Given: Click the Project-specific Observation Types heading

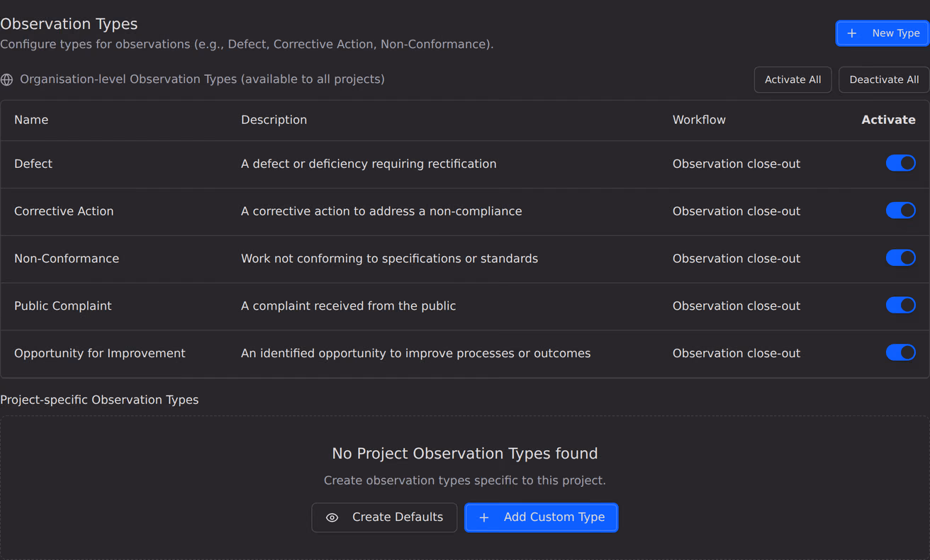Looking at the screenshot, I should (99, 400).
